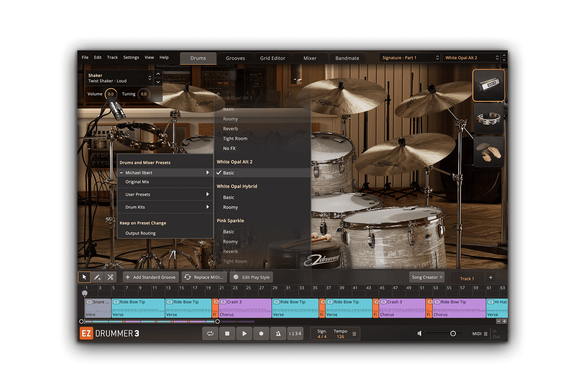
Task: Step to previous shaker with up arrow
Action: coord(158,74)
